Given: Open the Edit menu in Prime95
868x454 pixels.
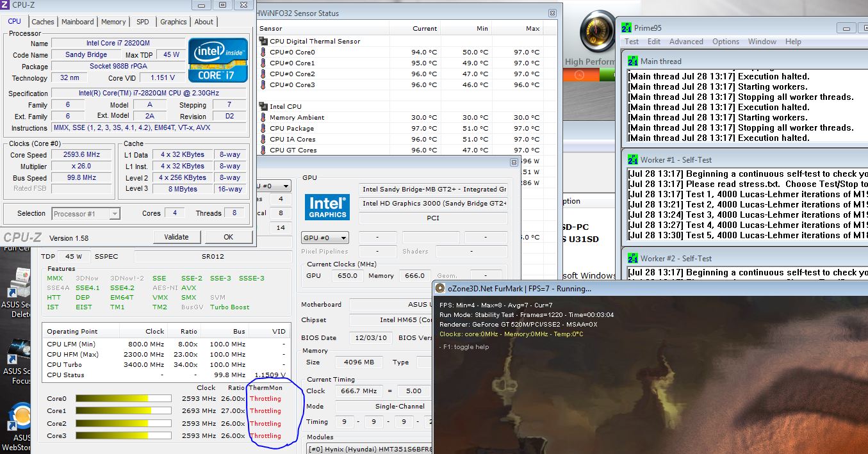Looking at the screenshot, I should pyautogui.click(x=654, y=42).
